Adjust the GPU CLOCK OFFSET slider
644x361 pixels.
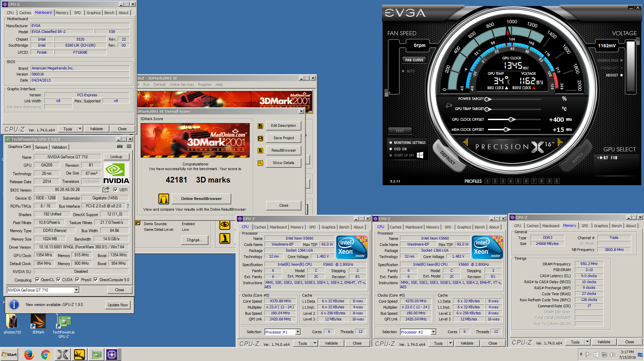tap(511, 119)
